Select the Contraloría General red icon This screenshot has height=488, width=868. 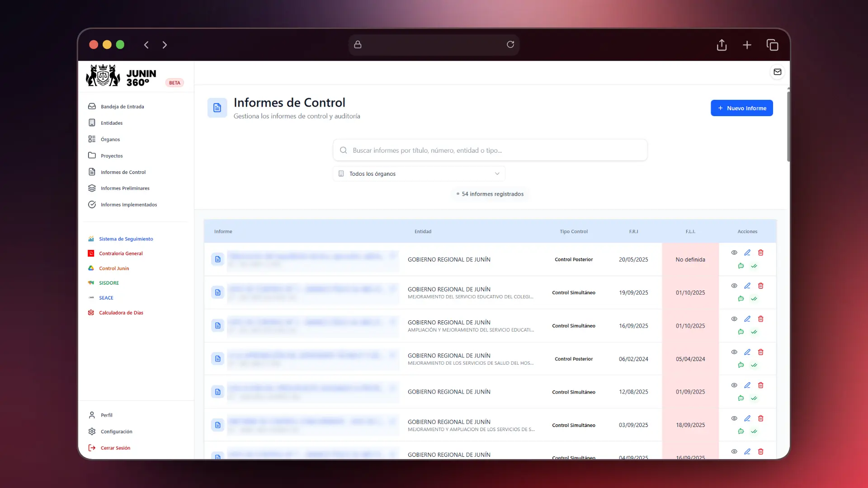click(91, 253)
